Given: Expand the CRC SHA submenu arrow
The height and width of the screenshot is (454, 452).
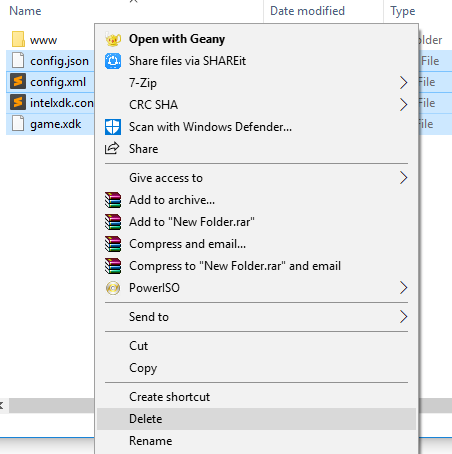Looking at the screenshot, I should coord(403,105).
